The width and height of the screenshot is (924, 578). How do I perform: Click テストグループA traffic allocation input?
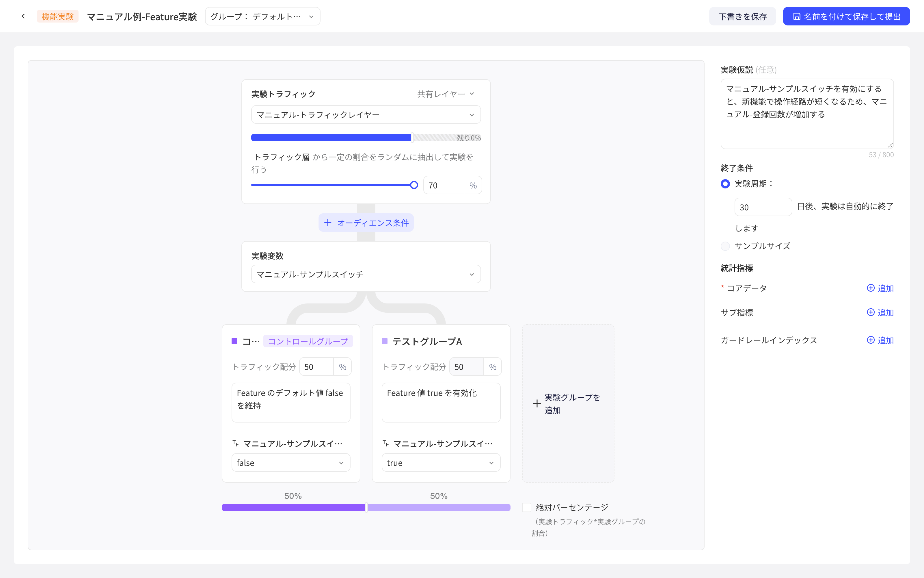466,367
